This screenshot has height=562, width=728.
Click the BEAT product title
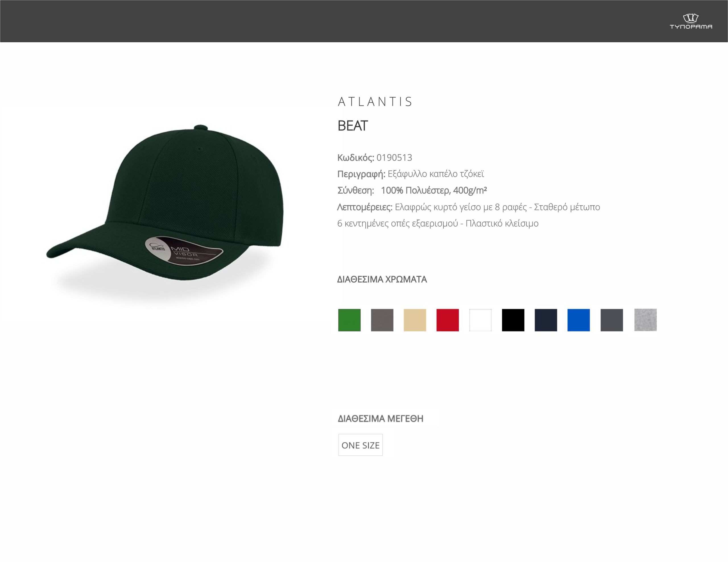(352, 126)
